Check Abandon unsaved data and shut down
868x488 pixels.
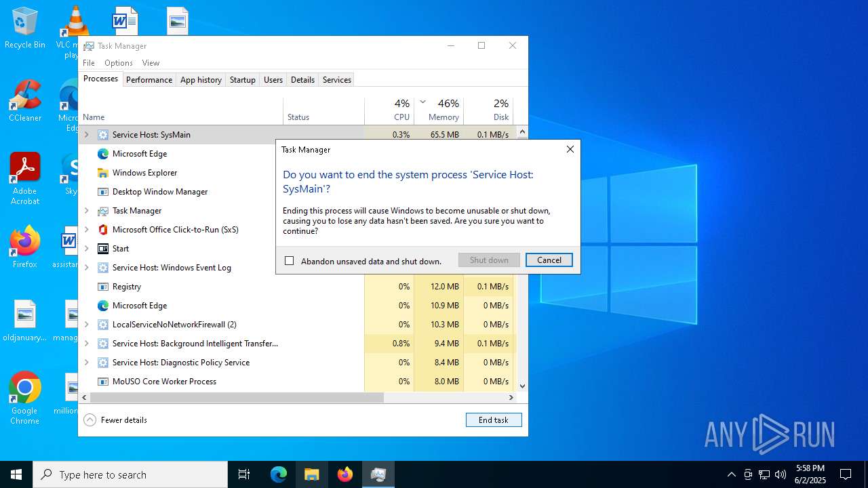coord(290,261)
